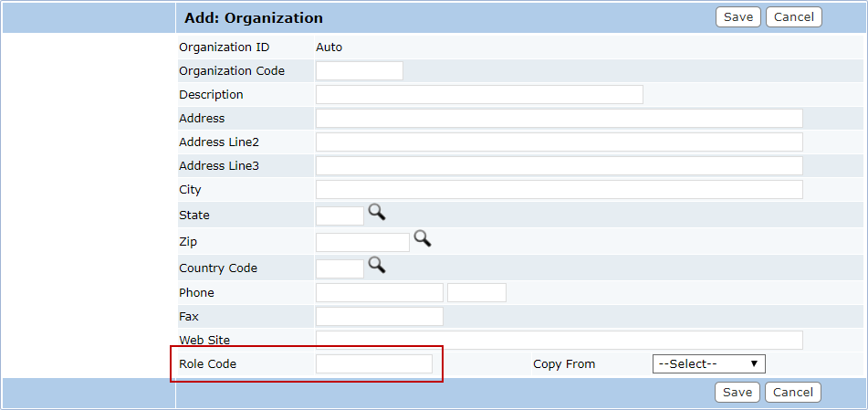This screenshot has width=868, height=410.
Task: Focus the Description text field
Action: coord(479,95)
